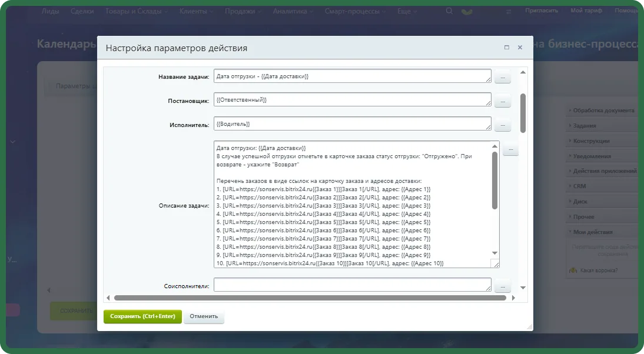
Task: Open the Клиенты menu
Action: 196,11
